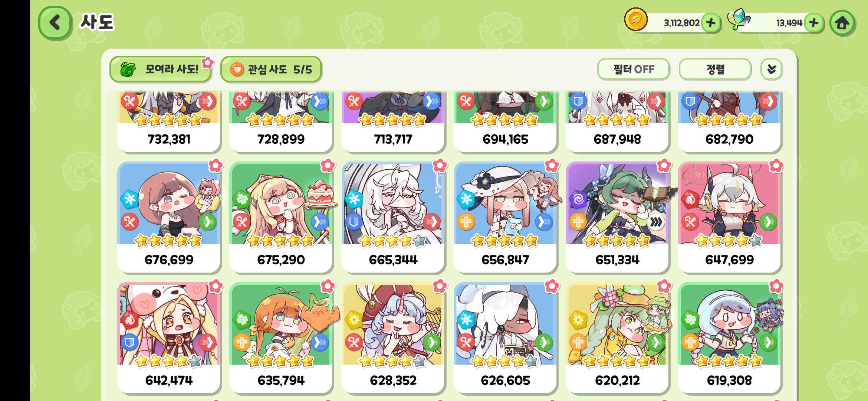Choose the orange-haired character card 635,794
868x401 pixels.
[281, 338]
